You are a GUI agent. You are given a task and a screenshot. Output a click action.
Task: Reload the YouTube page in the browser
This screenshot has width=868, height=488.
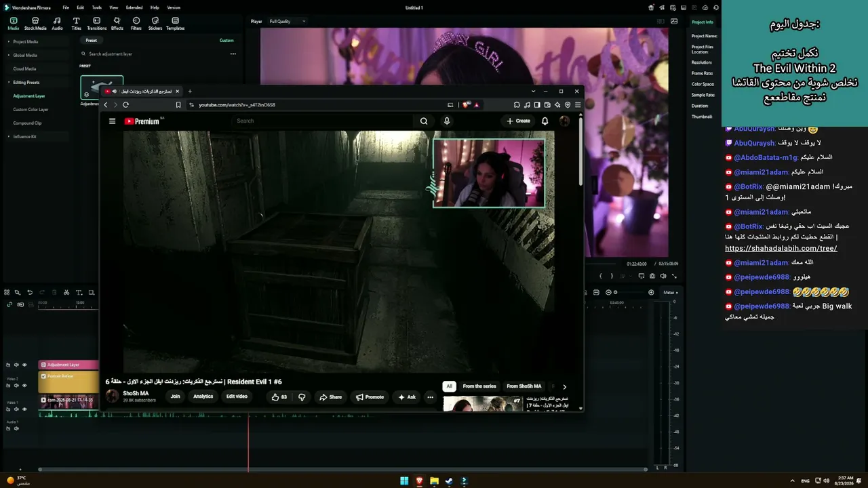125,105
